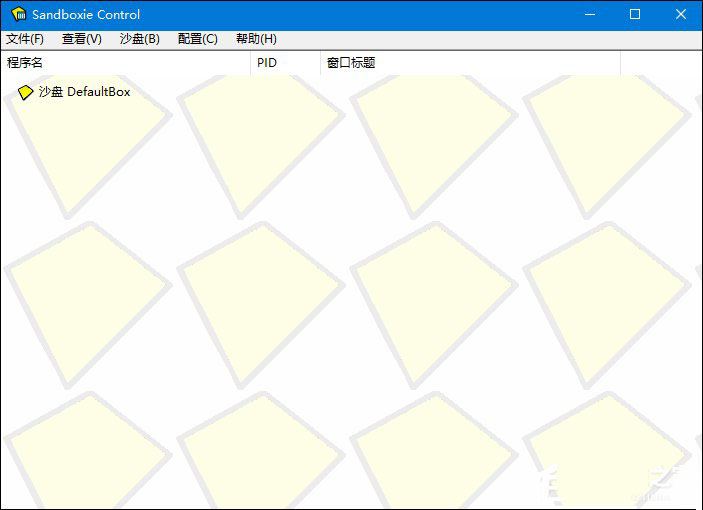
Task: Click the 程序名 column header
Action: pyautogui.click(x=126, y=63)
